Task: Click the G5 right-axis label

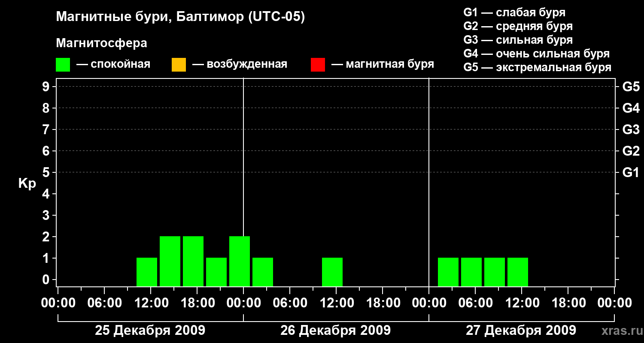Action: click(631, 87)
